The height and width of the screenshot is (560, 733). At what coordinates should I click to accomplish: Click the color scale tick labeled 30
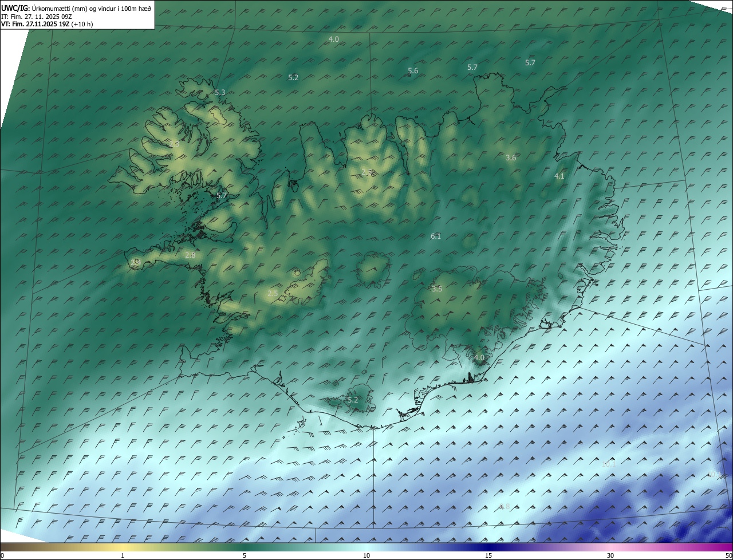click(x=610, y=555)
